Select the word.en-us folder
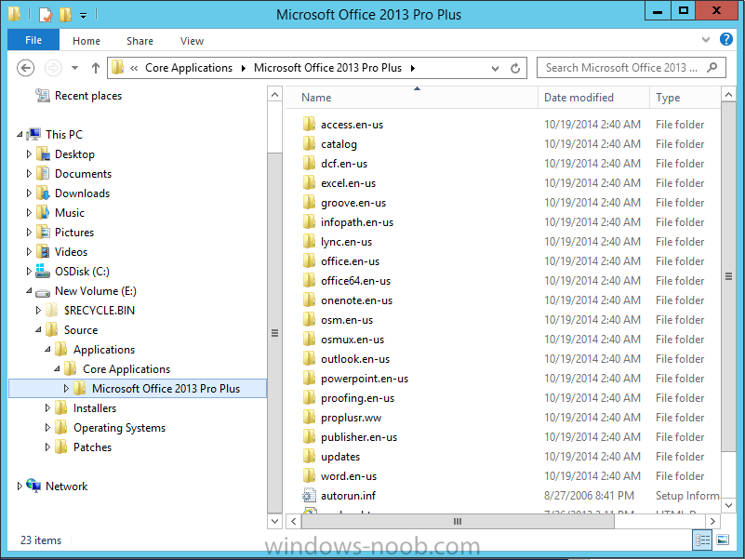The image size is (745, 560). (x=348, y=476)
